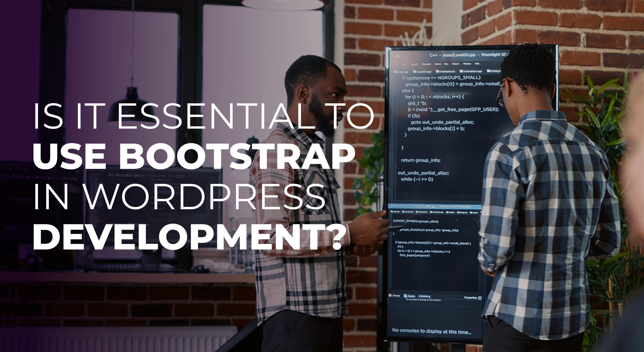Click the code line 'if (gidsetsize <= NGROUPS_SMALL)'
Image resolution: width=644 pixels, height=352 pixels.
click(441, 78)
